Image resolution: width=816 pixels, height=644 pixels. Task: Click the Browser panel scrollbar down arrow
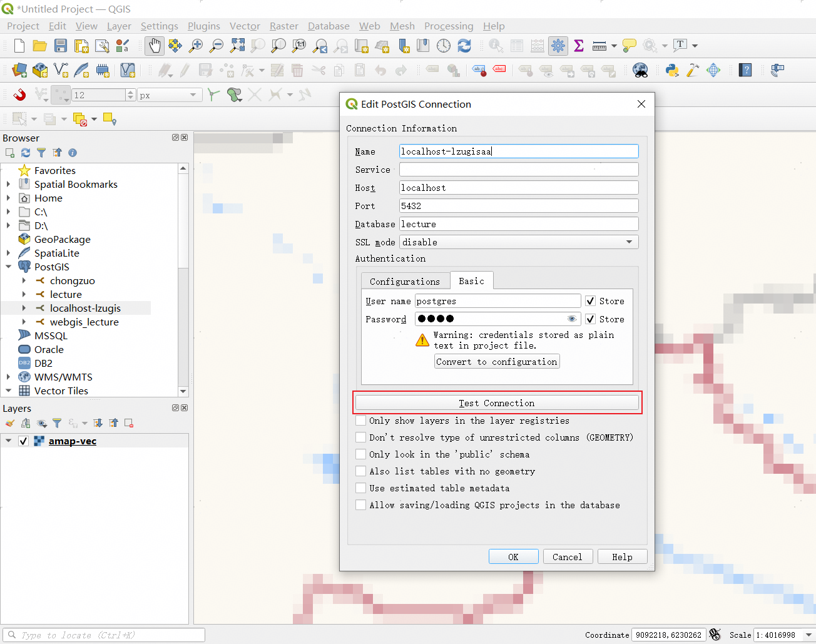(x=183, y=391)
